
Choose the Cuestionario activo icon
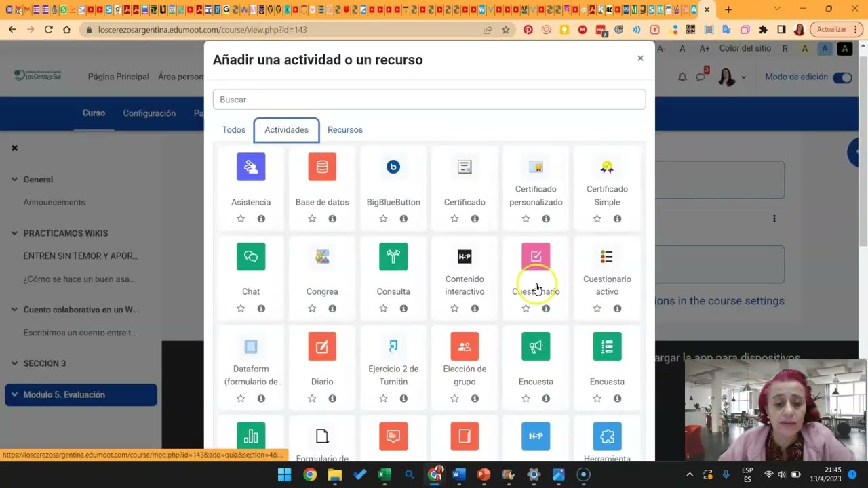pos(607,256)
